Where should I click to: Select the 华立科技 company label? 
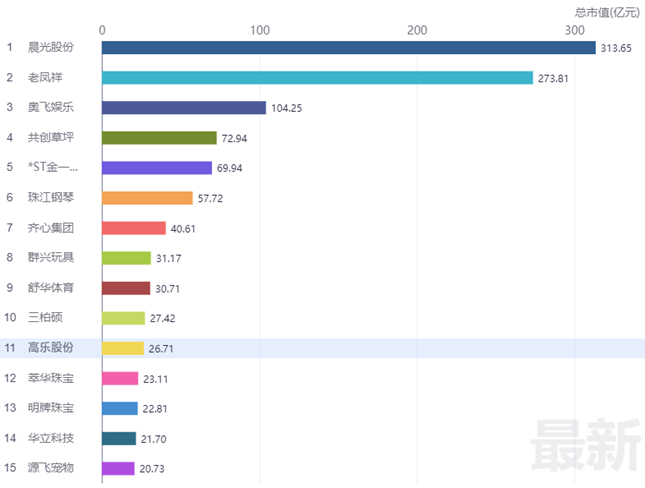coord(51,438)
